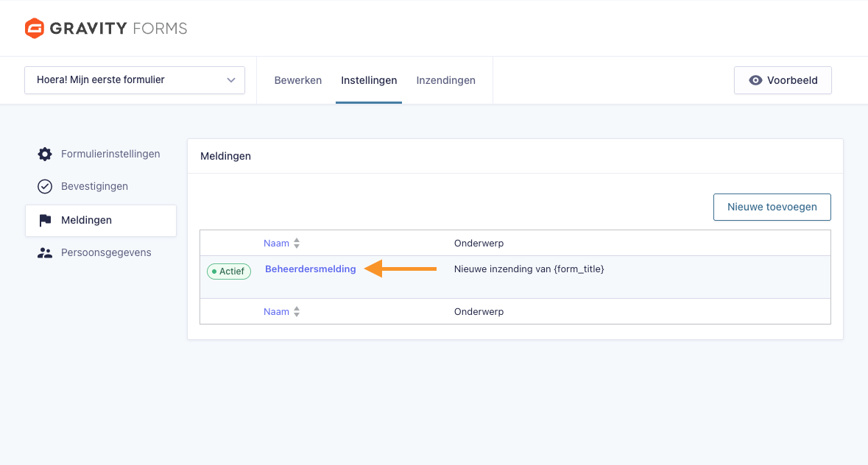
Task: Click the gear icon beside Formulierinstellingen
Action: pyautogui.click(x=45, y=154)
